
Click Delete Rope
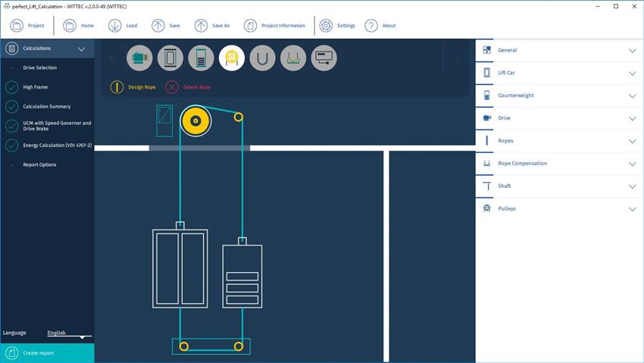188,87
